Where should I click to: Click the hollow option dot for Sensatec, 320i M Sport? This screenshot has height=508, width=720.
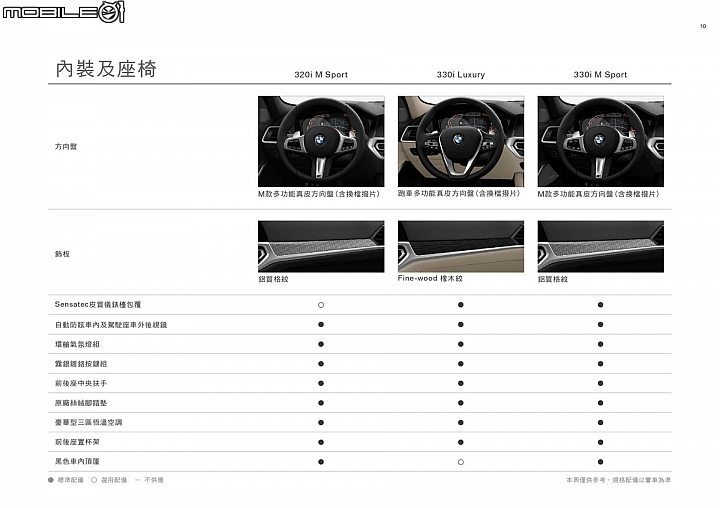click(x=321, y=305)
